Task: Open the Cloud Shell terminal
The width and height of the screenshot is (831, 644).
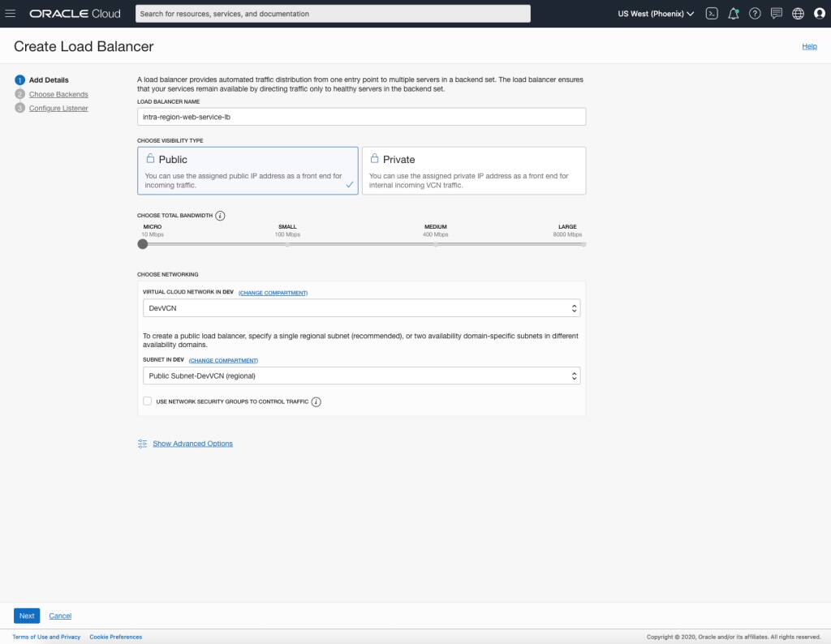Action: coord(711,13)
